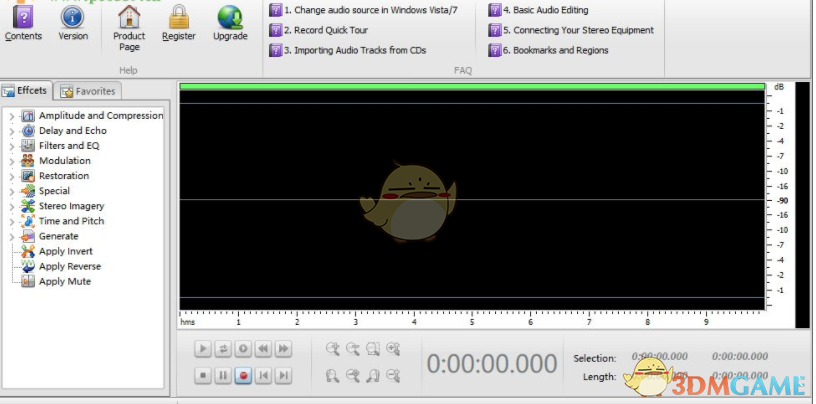The image size is (816, 404).
Task: Expand the Stereo Imagery node
Action: (x=12, y=207)
